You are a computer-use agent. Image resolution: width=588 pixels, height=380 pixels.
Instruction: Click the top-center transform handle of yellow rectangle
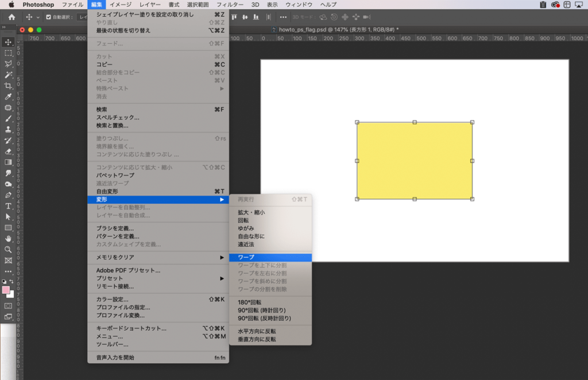(415, 122)
